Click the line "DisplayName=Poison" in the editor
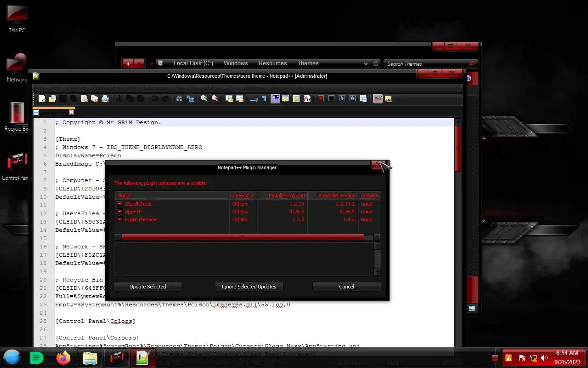 [88, 155]
